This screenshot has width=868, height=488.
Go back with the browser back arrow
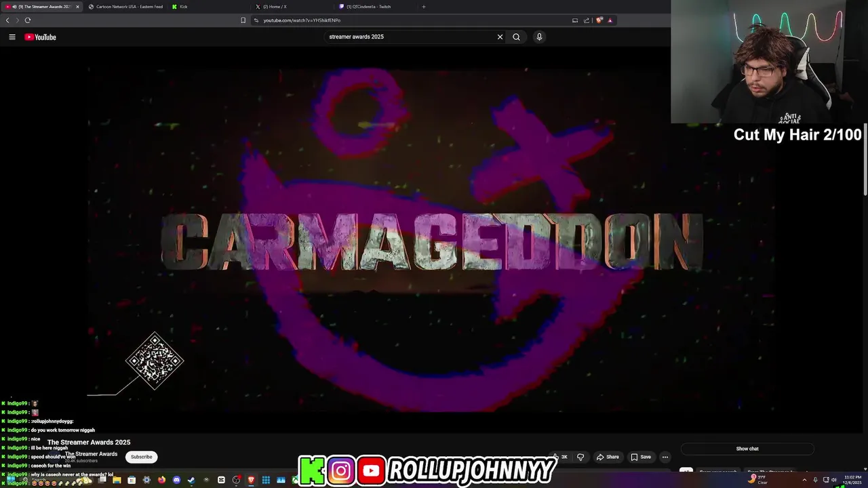point(7,20)
